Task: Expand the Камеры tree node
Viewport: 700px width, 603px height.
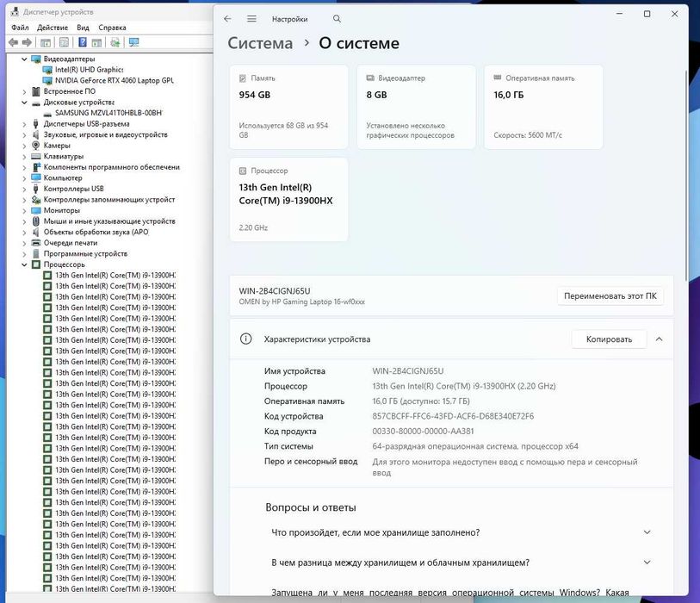Action: 25,146
